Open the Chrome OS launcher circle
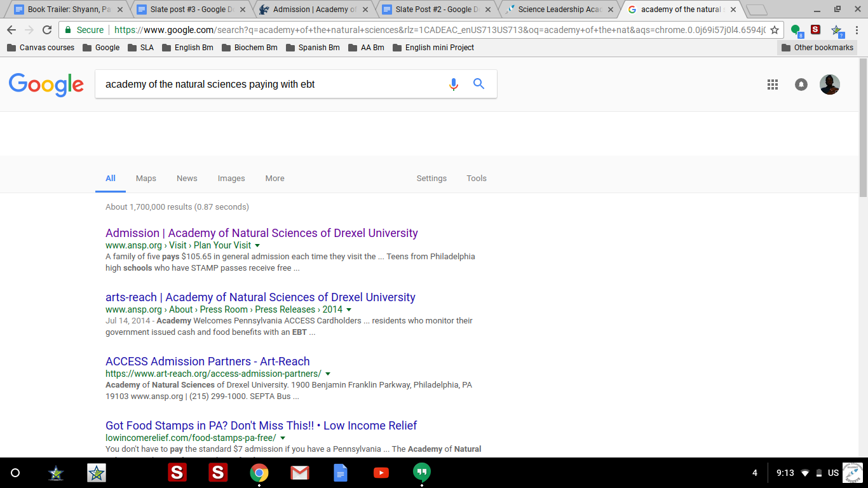 point(16,473)
